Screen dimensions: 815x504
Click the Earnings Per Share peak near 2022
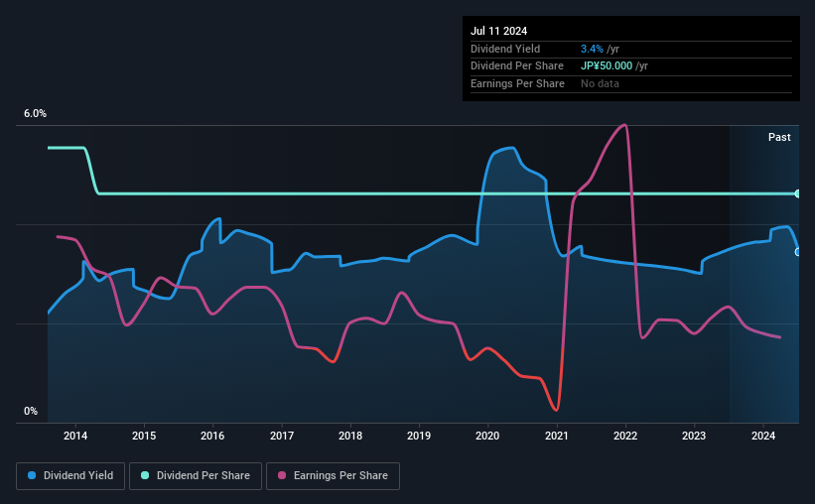(x=623, y=125)
